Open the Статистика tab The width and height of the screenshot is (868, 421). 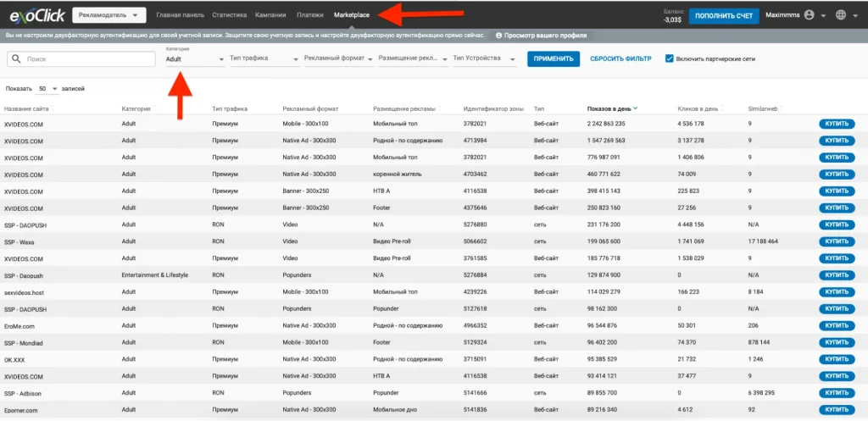click(x=229, y=15)
